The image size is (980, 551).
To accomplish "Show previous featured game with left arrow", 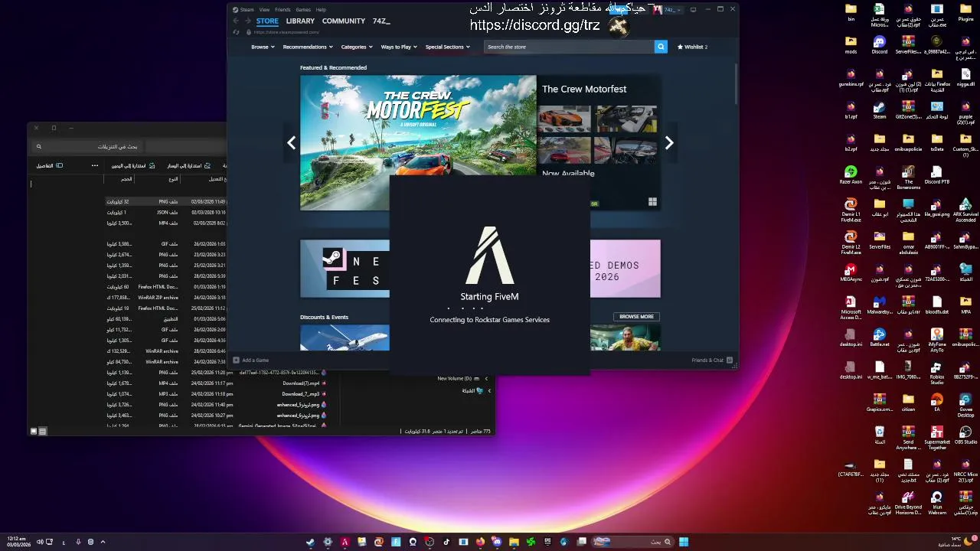I will click(291, 142).
